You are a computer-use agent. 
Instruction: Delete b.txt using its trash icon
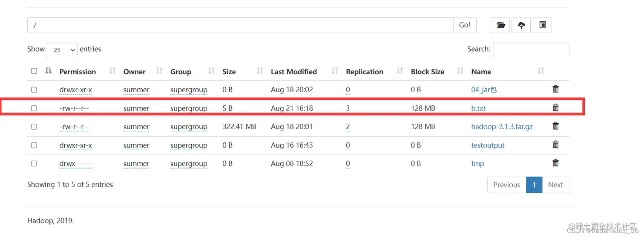555,107
